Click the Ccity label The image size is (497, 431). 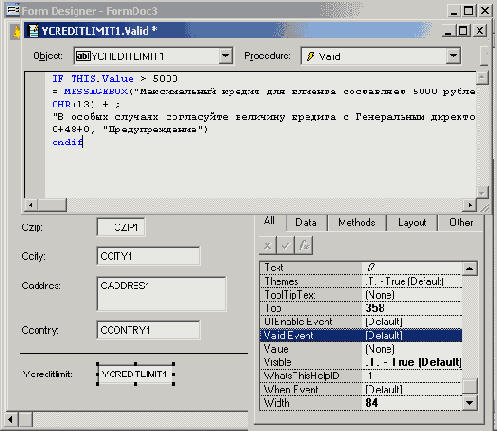pyautogui.click(x=34, y=256)
